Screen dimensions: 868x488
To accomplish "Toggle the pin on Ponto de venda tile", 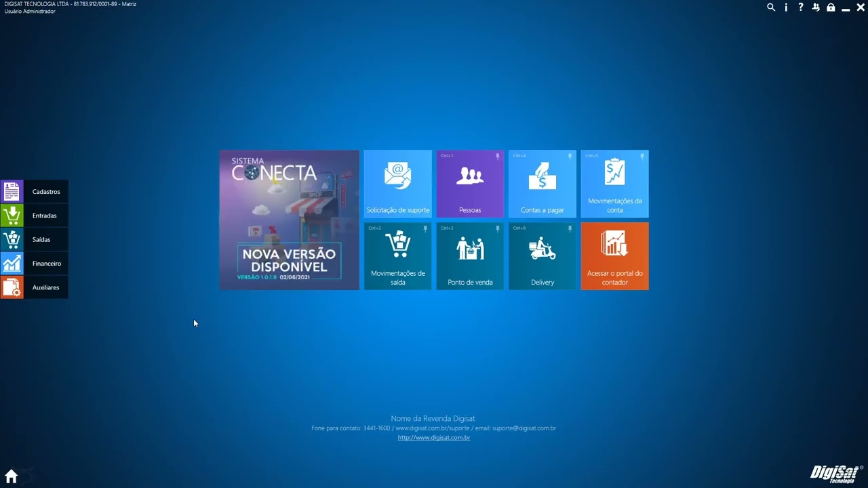I will pos(497,229).
